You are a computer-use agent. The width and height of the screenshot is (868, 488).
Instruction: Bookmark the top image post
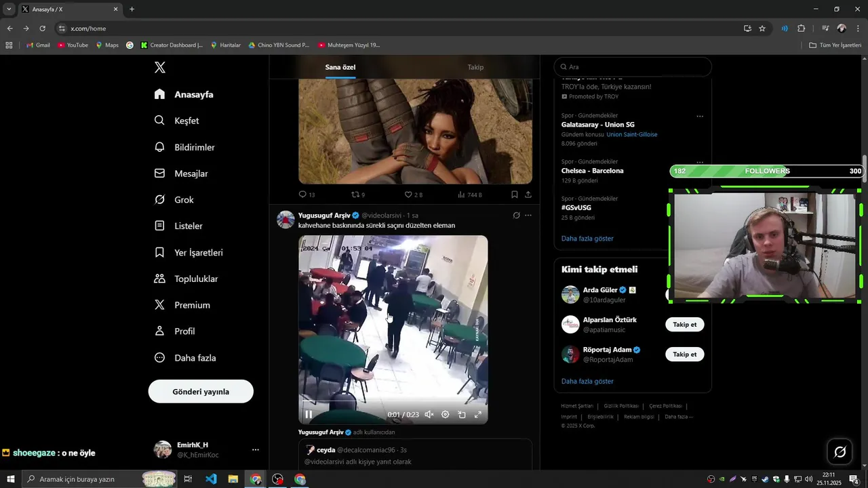tap(515, 195)
